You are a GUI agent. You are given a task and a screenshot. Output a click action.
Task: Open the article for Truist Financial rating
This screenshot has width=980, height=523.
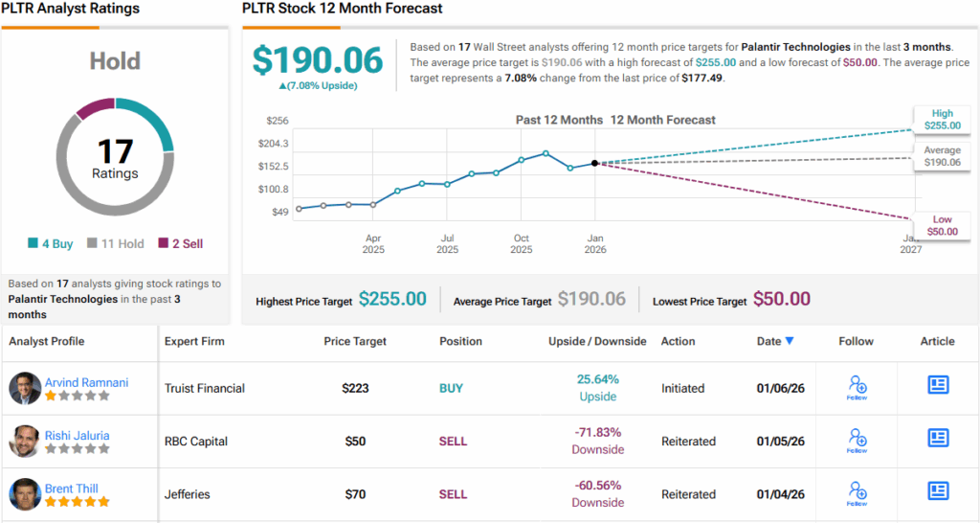pos(938,385)
